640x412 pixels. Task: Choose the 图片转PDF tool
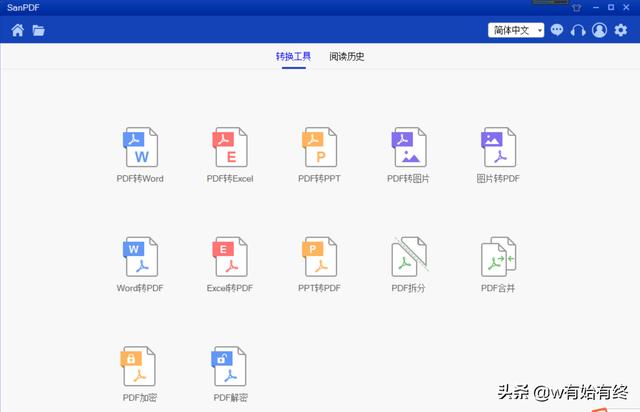498,148
